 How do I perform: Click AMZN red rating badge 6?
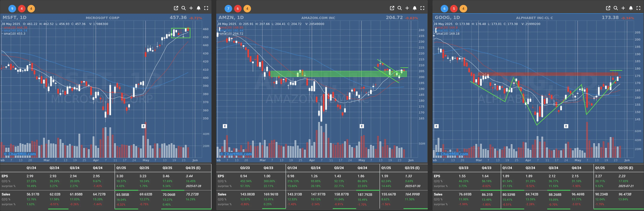click(x=238, y=9)
